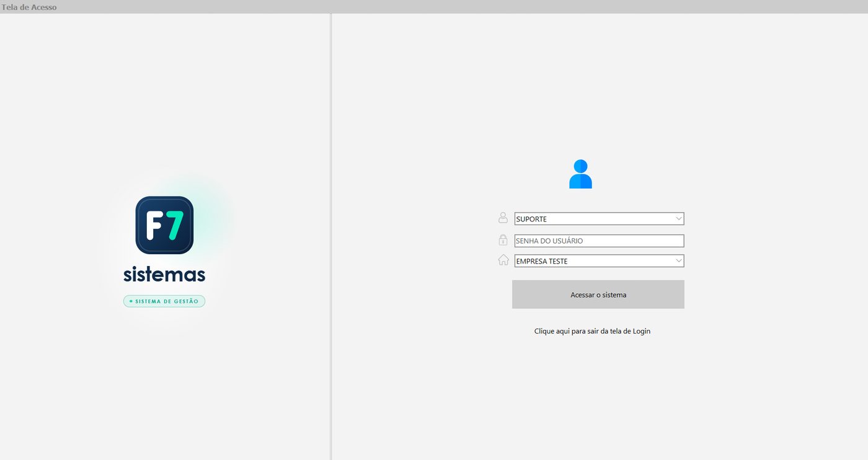The height and width of the screenshot is (460, 868).
Task: Select the SUPORTE text in user combo box
Action: [531, 219]
